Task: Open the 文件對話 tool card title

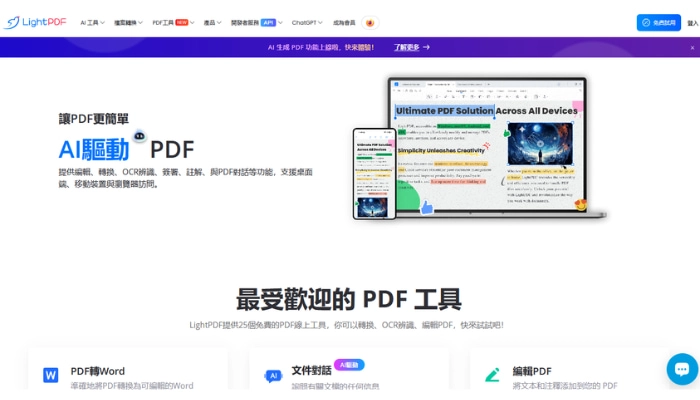Action: click(311, 370)
